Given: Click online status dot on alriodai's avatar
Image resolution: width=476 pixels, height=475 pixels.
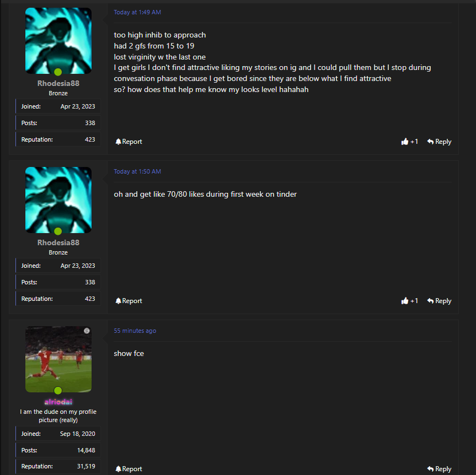Looking at the screenshot, I should coord(58,390).
